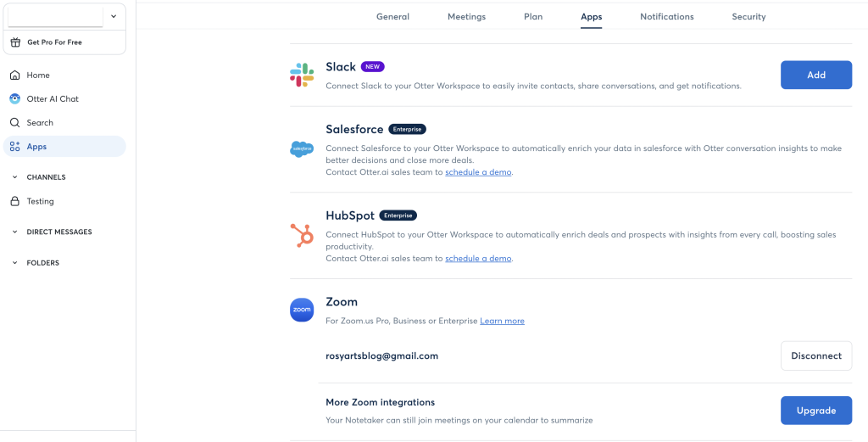This screenshot has height=442, width=868.
Task: Click HubSpot schedule a demo link
Action: pos(478,258)
